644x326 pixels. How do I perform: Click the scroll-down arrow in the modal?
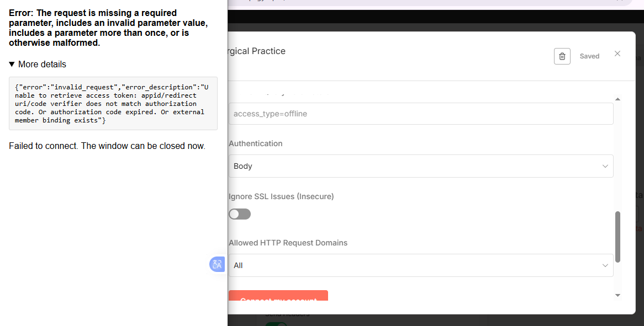click(x=617, y=296)
